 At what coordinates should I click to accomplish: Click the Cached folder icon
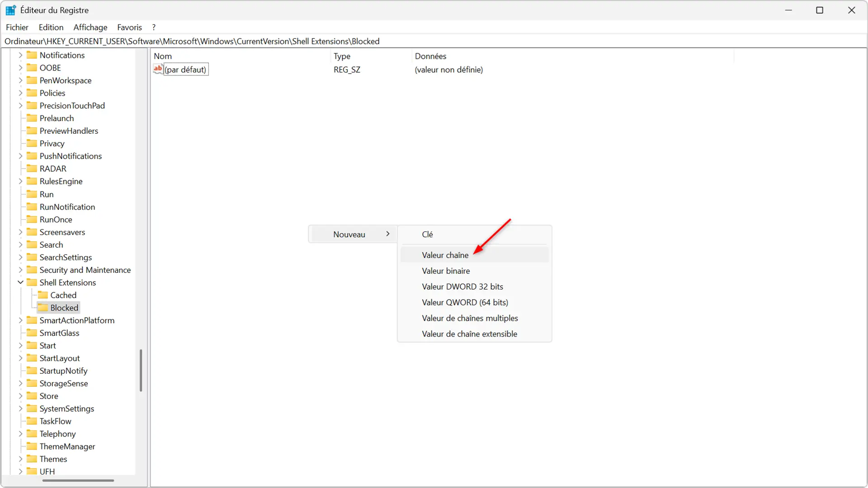coord(42,295)
